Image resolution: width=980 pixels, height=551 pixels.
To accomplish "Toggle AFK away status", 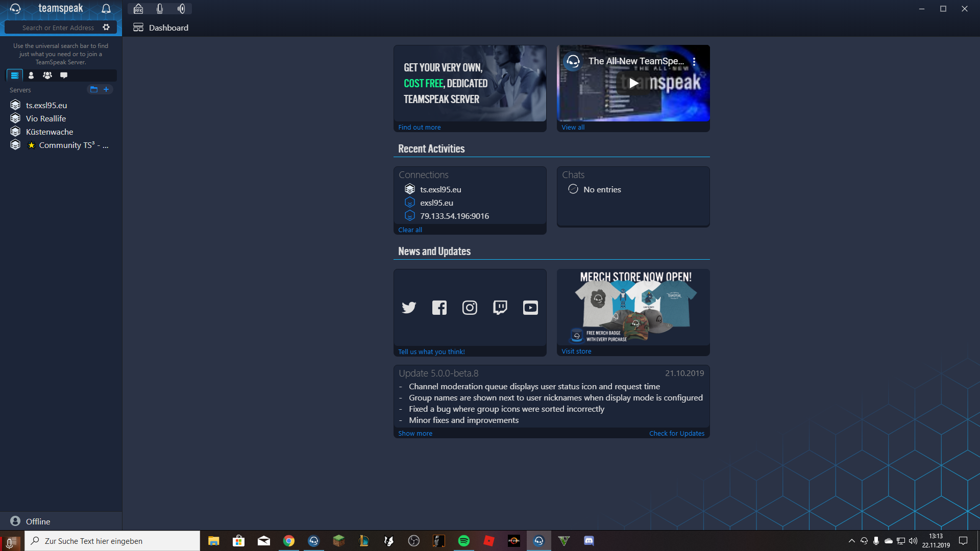I will click(138, 9).
